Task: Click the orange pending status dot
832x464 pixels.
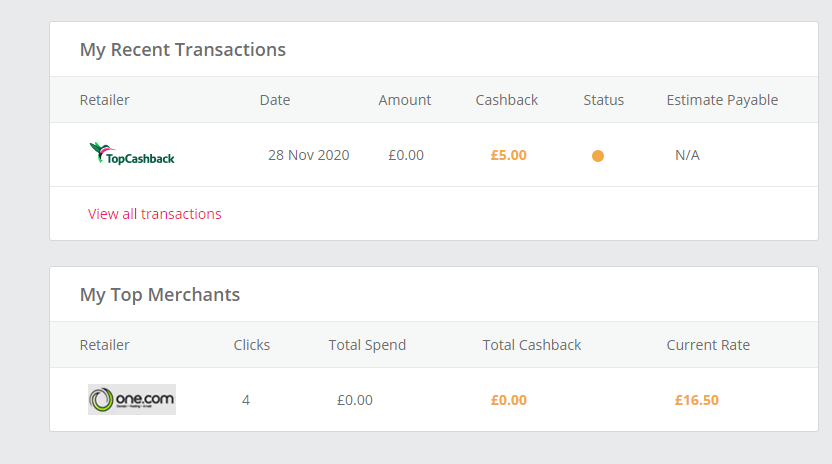Action: tap(598, 156)
